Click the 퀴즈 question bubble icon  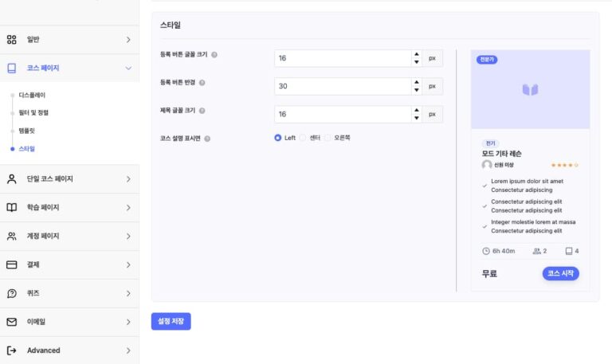[x=12, y=293]
